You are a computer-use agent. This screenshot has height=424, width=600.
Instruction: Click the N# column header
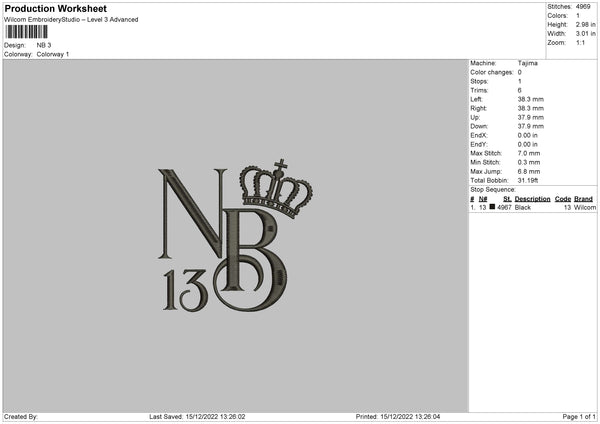pos(483,199)
